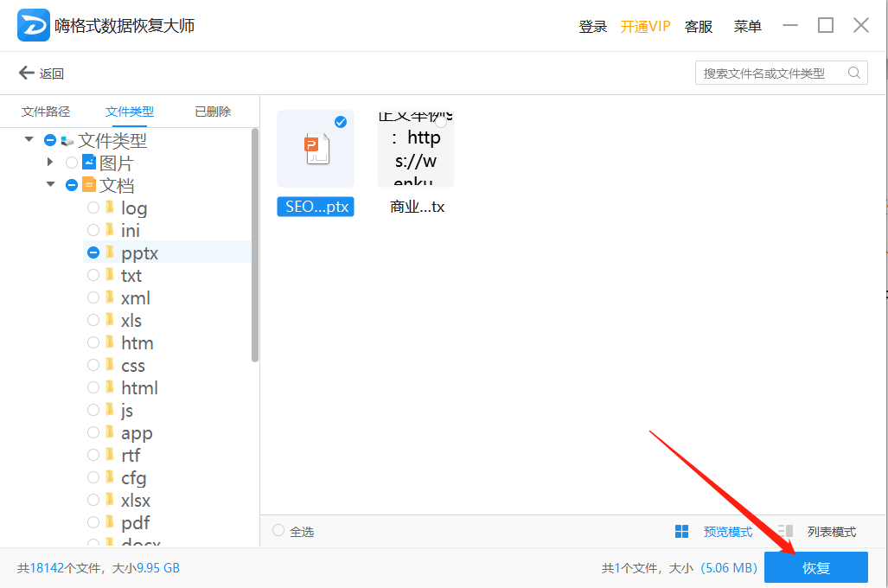Viewport: 888px width, 588px height.
Task: Select the xml type radio
Action: click(x=93, y=297)
